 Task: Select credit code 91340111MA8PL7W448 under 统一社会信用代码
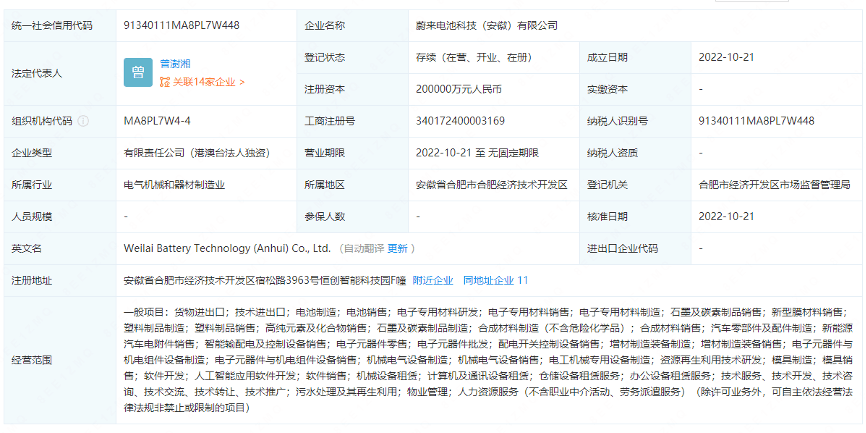point(182,25)
